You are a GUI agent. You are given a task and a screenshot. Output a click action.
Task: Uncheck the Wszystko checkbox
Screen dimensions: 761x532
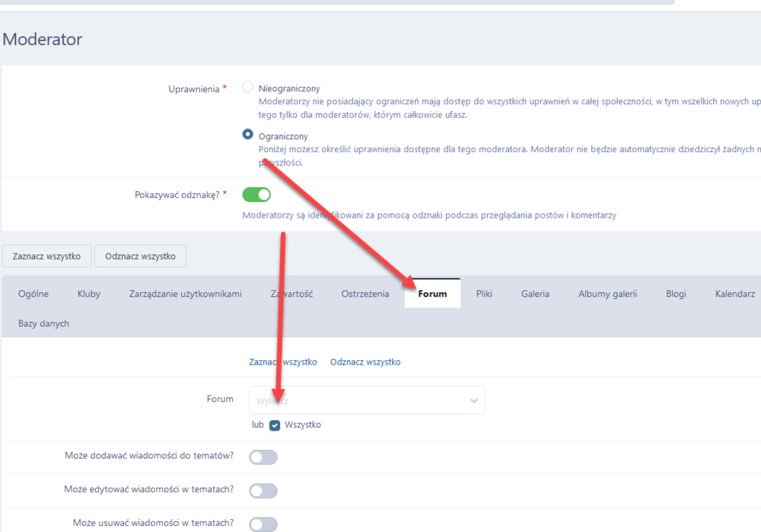point(275,425)
